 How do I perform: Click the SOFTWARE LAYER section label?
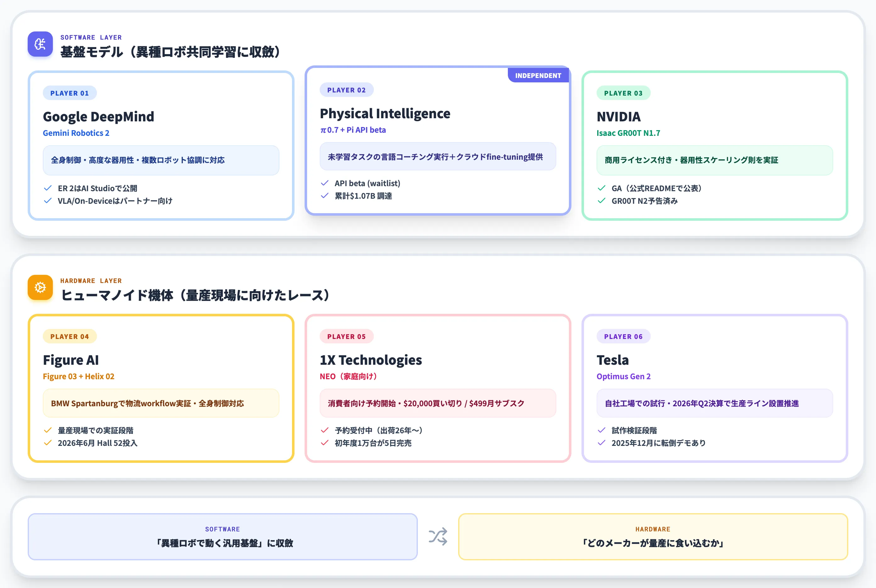[x=91, y=37]
